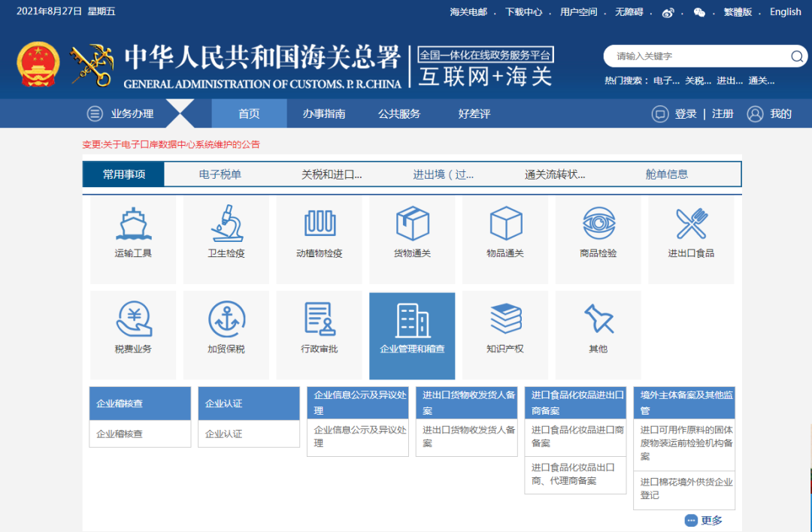Click the 注册 link
The width and height of the screenshot is (812, 532).
point(723,113)
